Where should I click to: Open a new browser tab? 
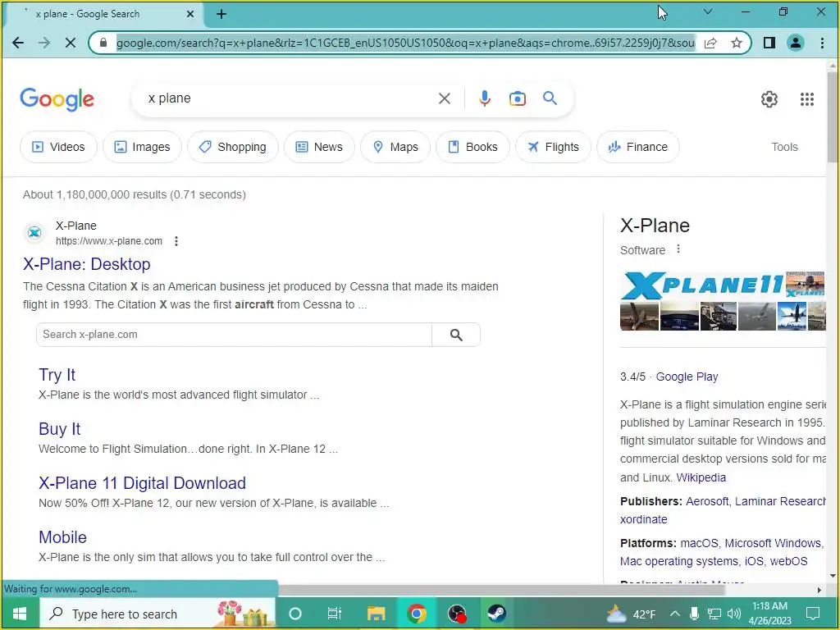pos(221,14)
